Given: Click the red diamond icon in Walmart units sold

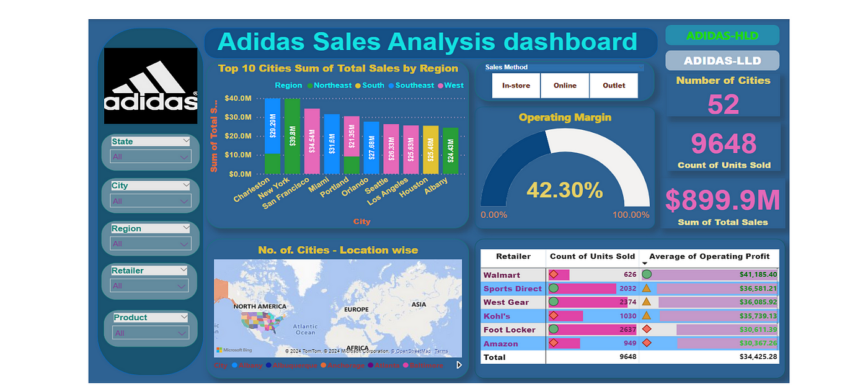Looking at the screenshot, I should click(x=554, y=274).
